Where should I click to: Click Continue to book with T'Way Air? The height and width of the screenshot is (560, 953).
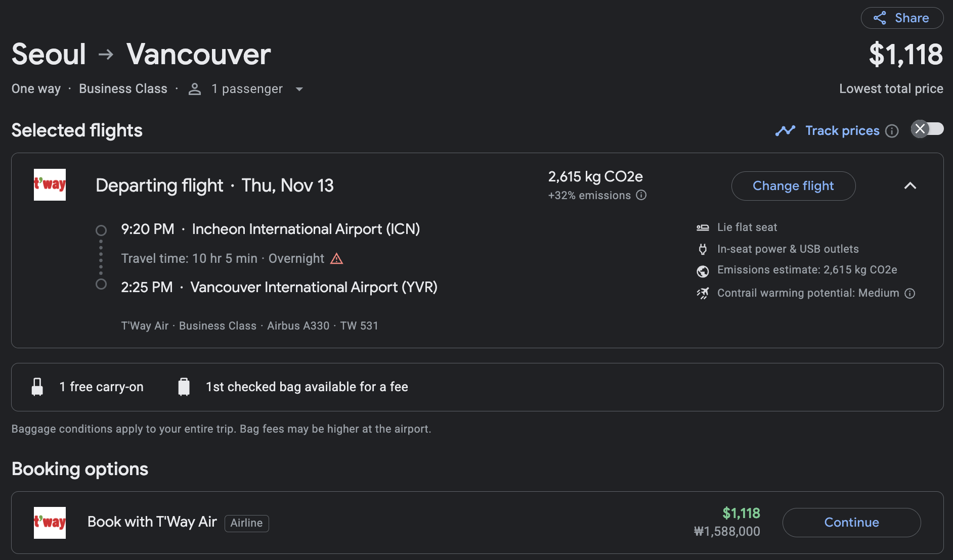(x=851, y=522)
